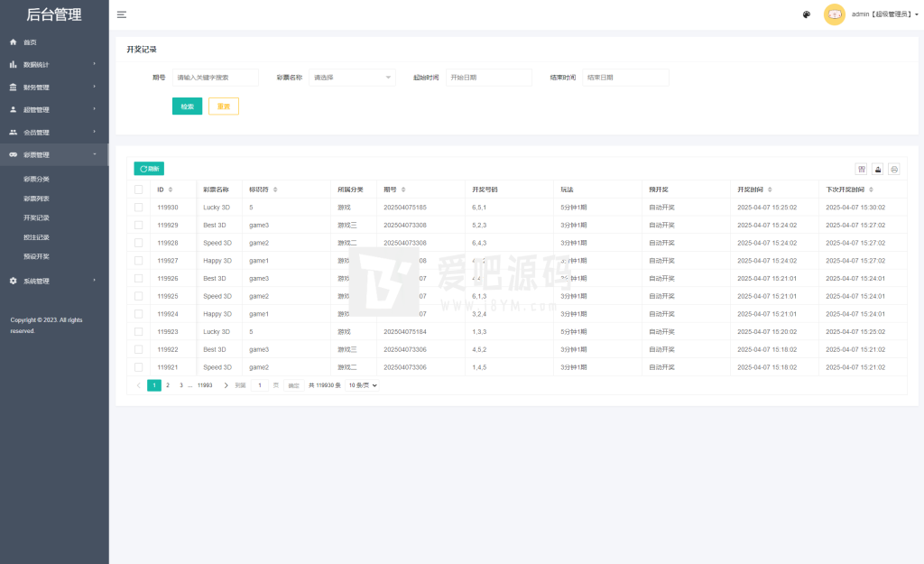Sort by 期号 column sort arrows

pyautogui.click(x=403, y=190)
